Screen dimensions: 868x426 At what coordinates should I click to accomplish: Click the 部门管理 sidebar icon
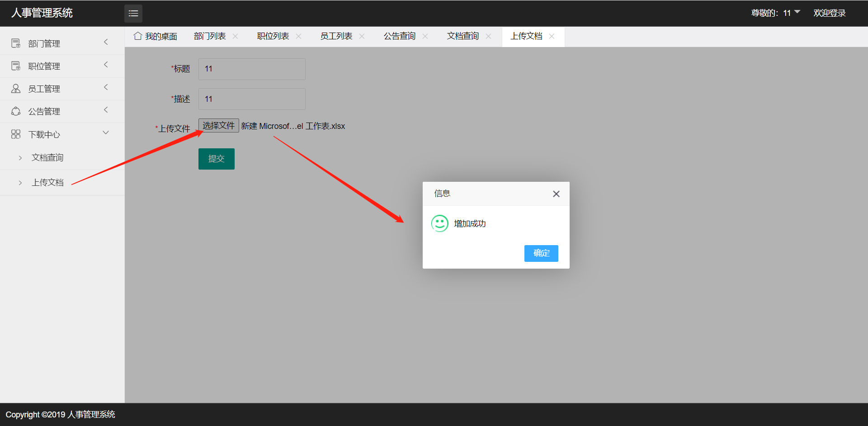point(16,43)
